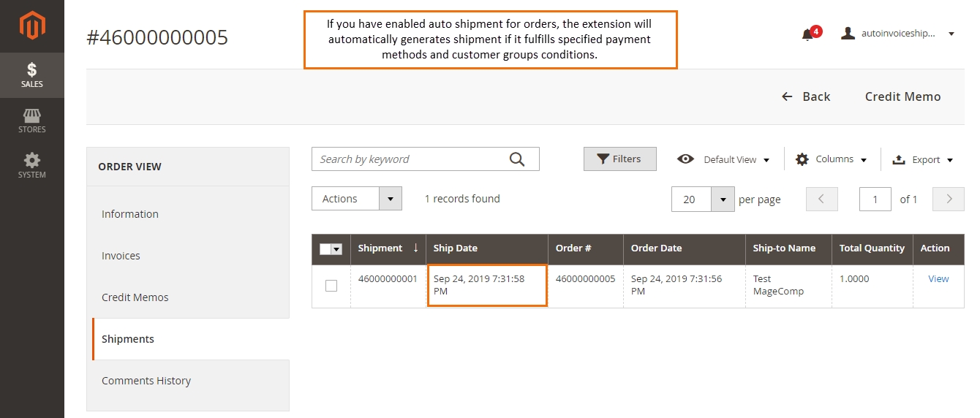Open the notifications bell
This screenshot has height=418, width=980.
[808, 34]
